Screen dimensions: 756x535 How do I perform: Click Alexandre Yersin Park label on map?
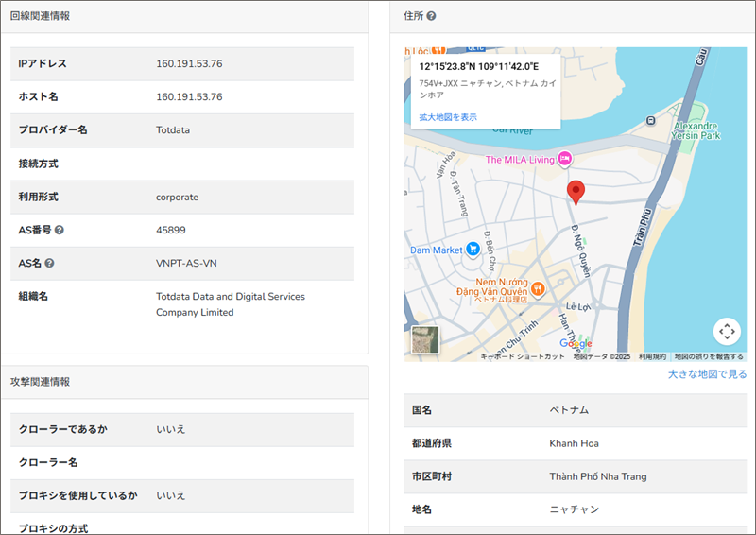click(697, 131)
